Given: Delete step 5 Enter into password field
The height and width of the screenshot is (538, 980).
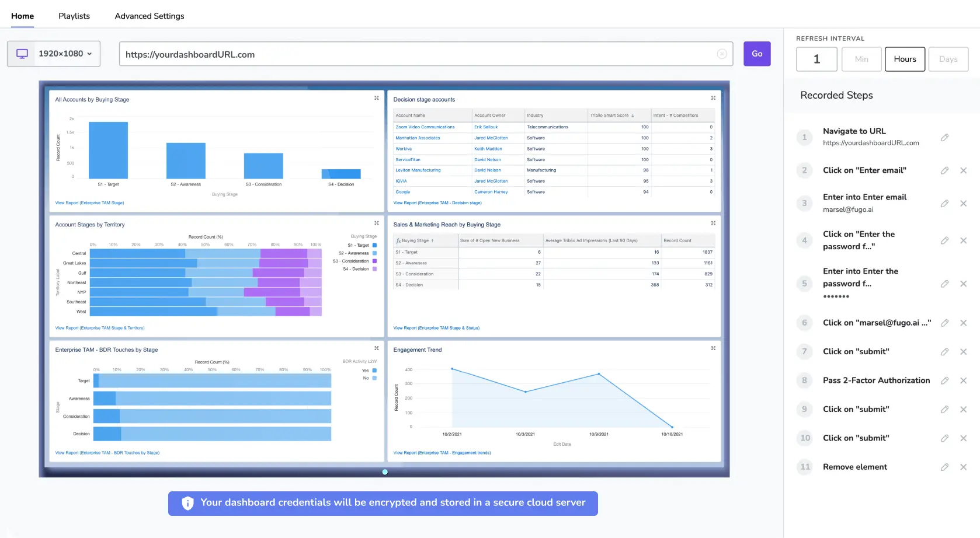Looking at the screenshot, I should (963, 284).
